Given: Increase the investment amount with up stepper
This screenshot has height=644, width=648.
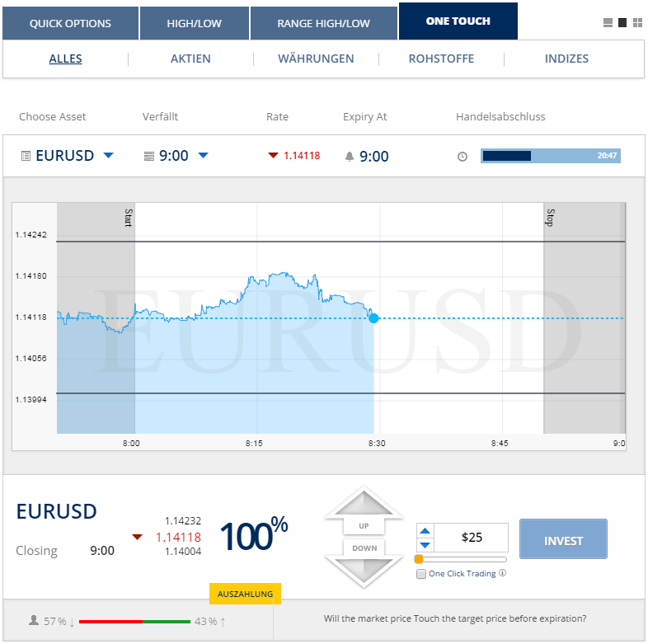Looking at the screenshot, I should tap(425, 530).
